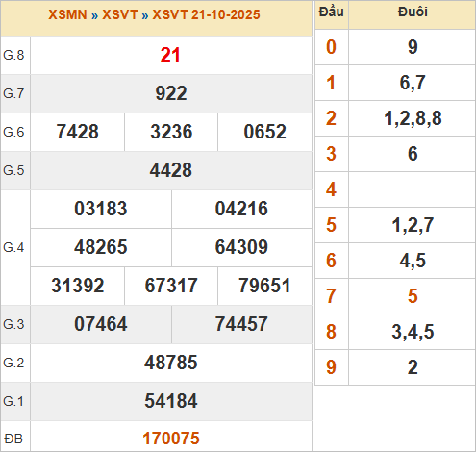Click the special prize number 170075
The width and height of the screenshot is (476, 452).
[171, 439]
